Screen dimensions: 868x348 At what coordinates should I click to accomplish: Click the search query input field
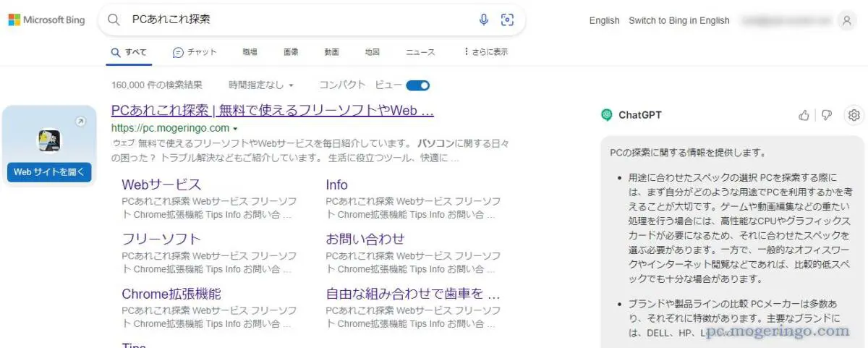click(x=300, y=20)
